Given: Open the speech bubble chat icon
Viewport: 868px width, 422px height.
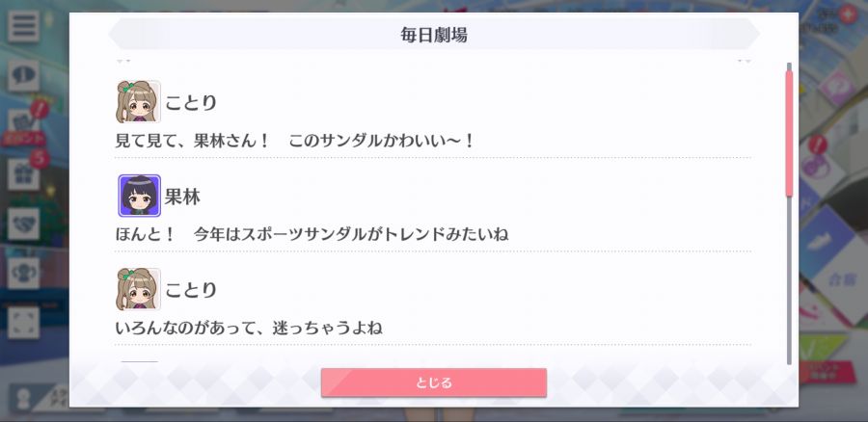Looking at the screenshot, I should (x=23, y=76).
